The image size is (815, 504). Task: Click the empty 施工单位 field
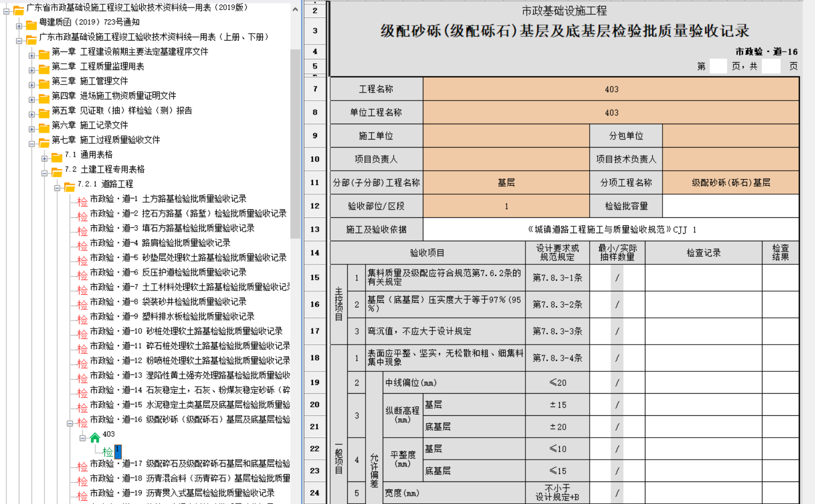(506, 136)
